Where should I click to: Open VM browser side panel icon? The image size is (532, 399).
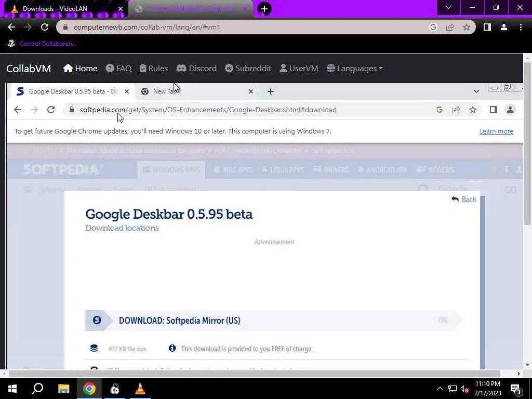(494, 110)
